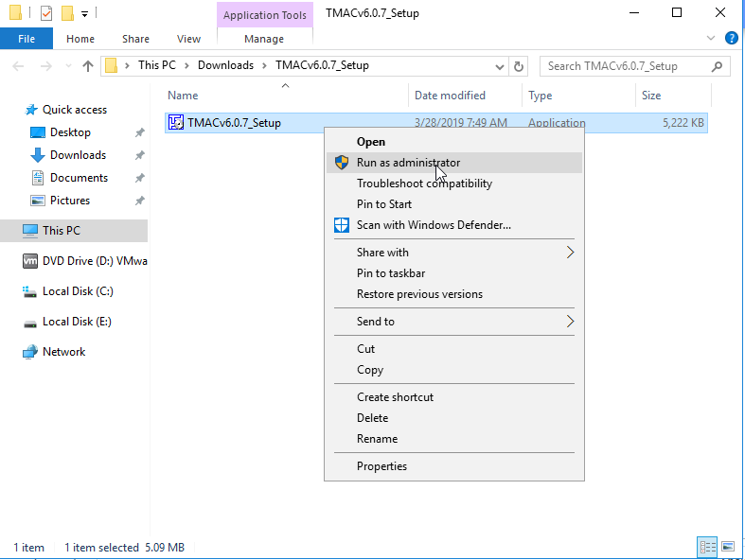Switch to the Home ribbon tab

point(80,39)
